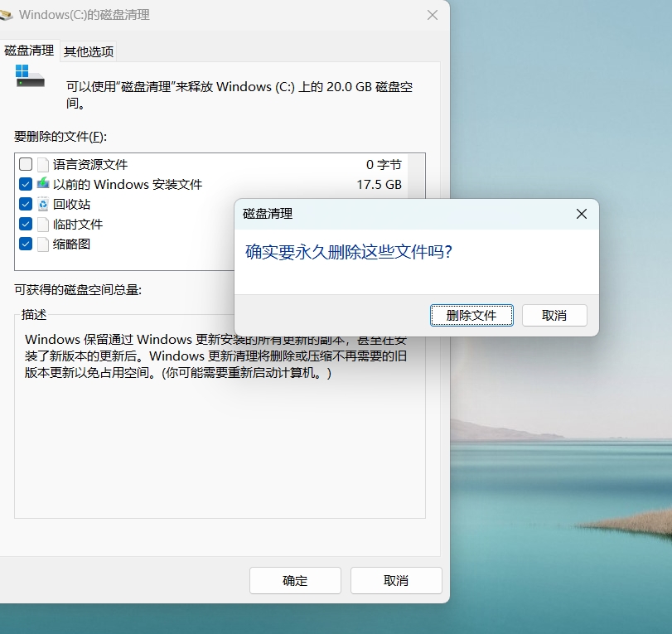
Task: Click the file icon beside 缩略图
Action: (43, 244)
